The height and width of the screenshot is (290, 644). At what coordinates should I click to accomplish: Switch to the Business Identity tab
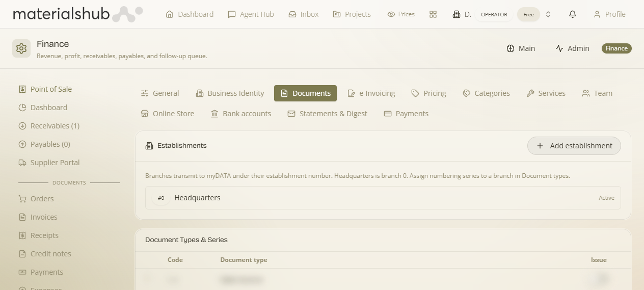coord(230,93)
